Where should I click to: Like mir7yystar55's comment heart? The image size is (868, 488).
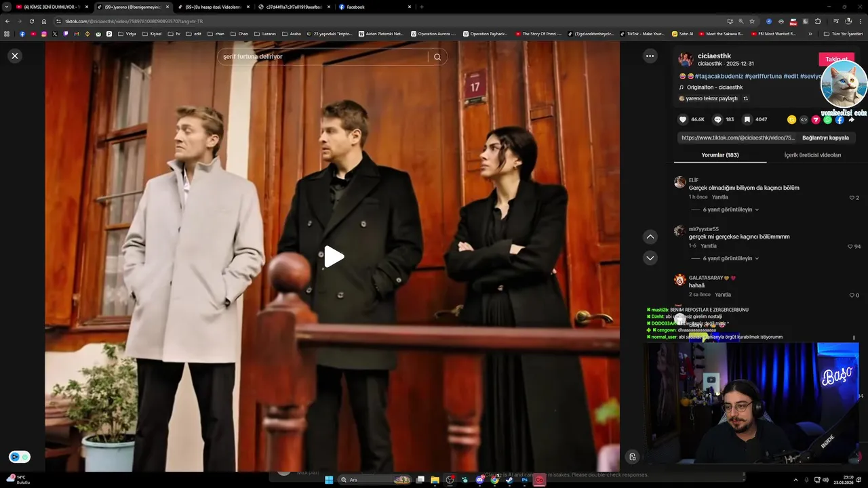point(850,247)
